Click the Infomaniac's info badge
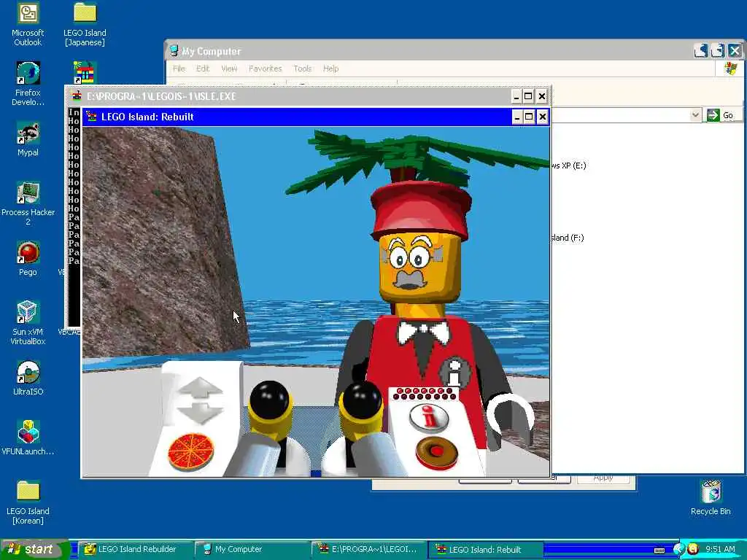The height and width of the screenshot is (560, 747). pos(455,373)
